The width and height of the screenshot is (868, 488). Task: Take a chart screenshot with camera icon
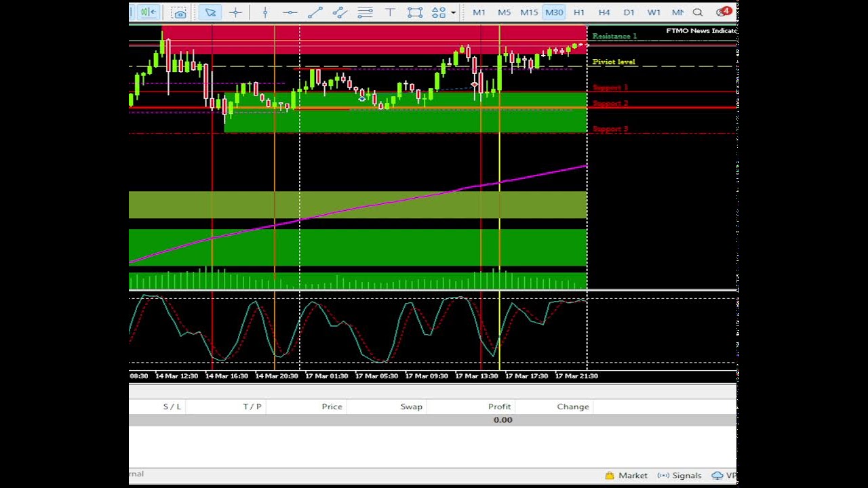179,12
